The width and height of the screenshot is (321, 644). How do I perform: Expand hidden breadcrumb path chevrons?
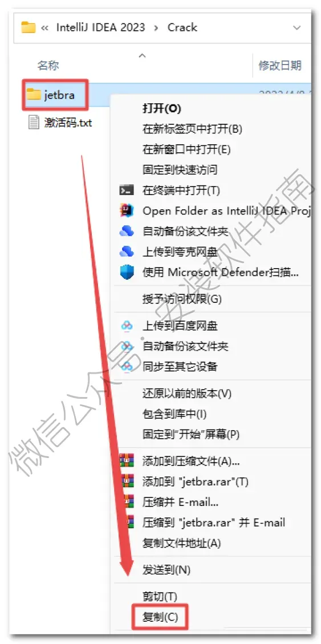pos(45,28)
